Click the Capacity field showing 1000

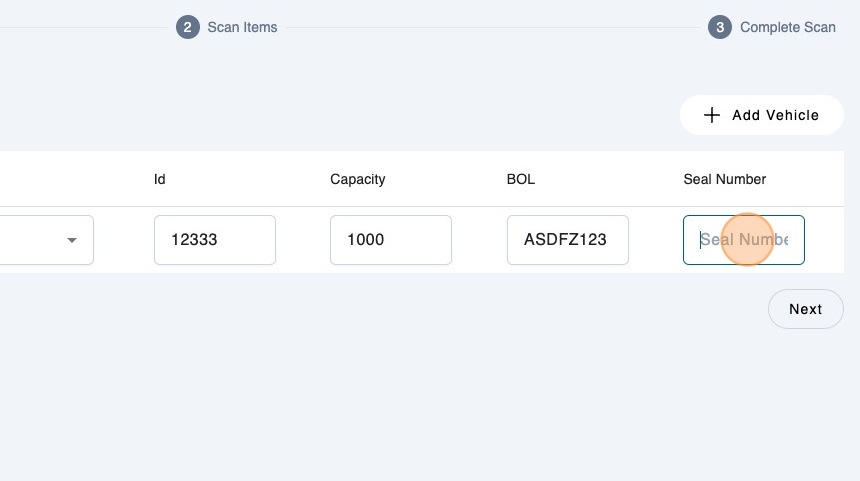coord(390,240)
